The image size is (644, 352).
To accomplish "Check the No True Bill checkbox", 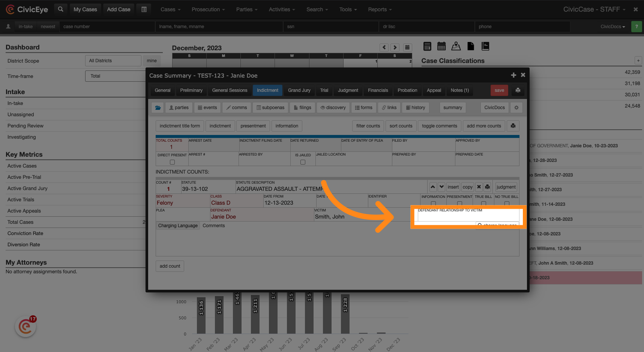I will click(x=507, y=204).
